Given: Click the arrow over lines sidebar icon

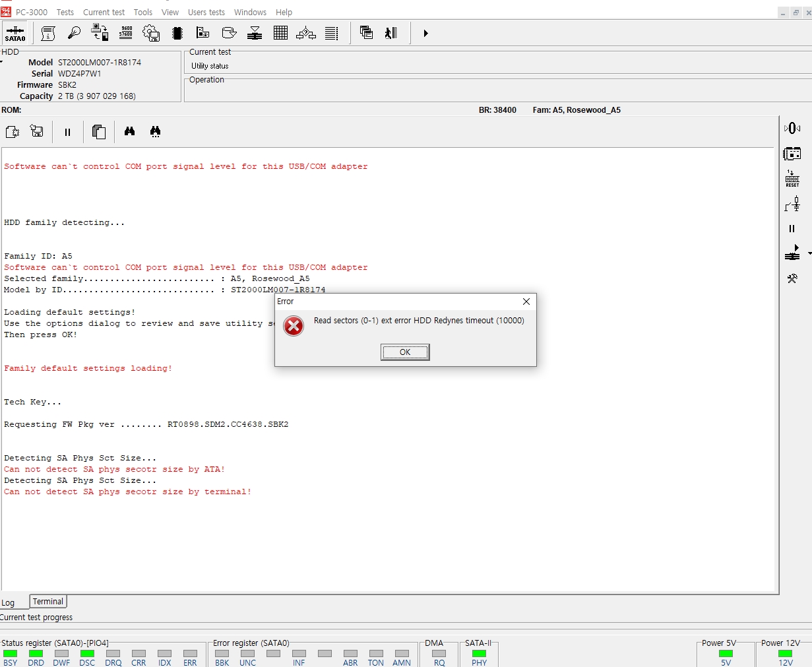Looking at the screenshot, I should pos(792,253).
